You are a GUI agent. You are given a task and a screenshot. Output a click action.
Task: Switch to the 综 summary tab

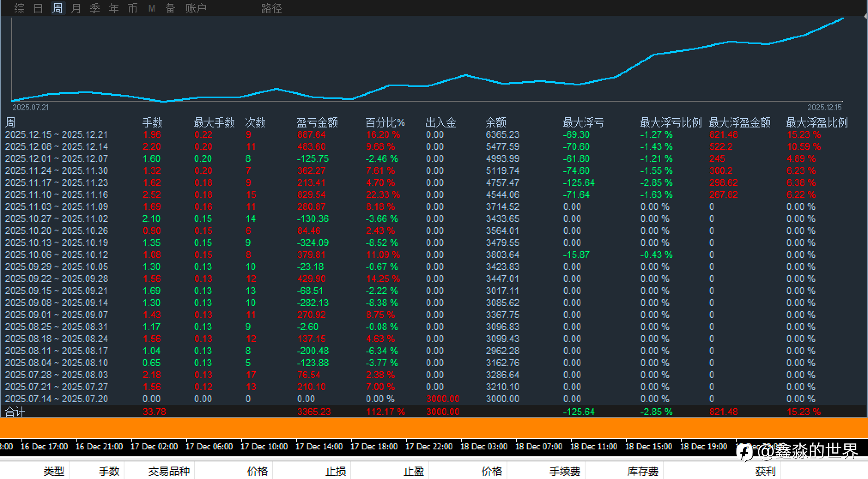19,8
